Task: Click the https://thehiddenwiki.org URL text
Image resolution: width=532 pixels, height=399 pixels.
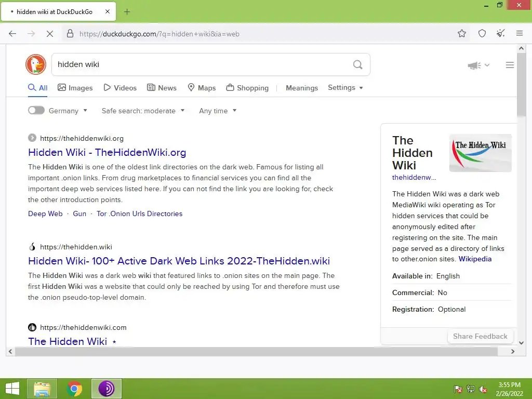Action: (82, 138)
